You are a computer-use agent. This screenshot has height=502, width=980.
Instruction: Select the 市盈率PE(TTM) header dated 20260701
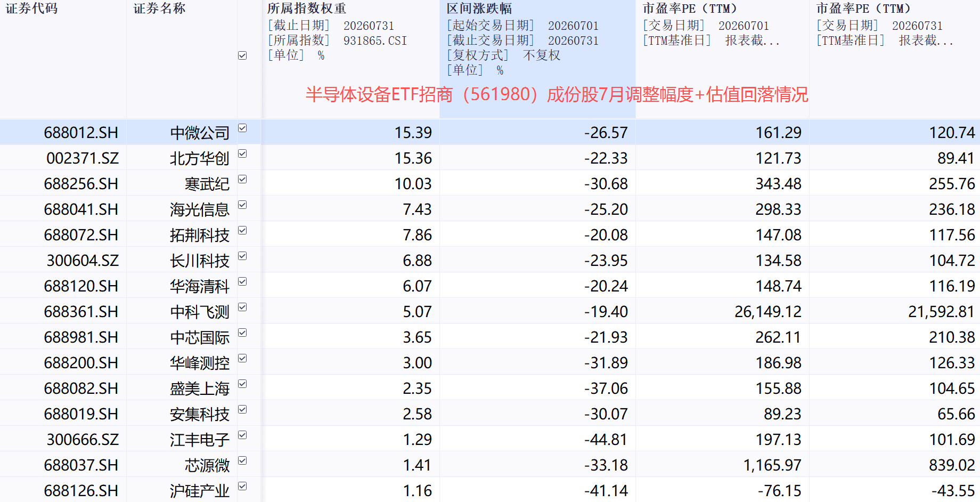click(x=690, y=9)
